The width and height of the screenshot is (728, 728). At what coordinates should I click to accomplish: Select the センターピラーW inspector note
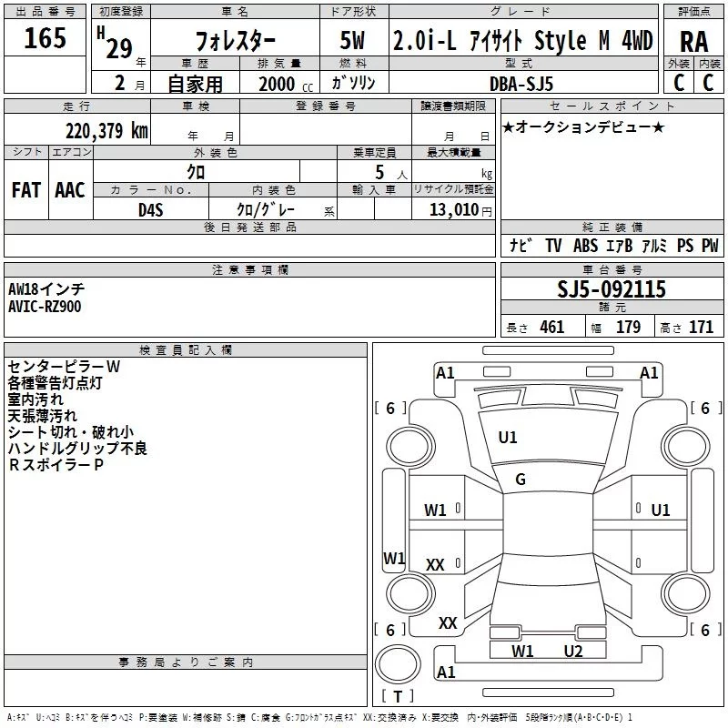click(64, 367)
